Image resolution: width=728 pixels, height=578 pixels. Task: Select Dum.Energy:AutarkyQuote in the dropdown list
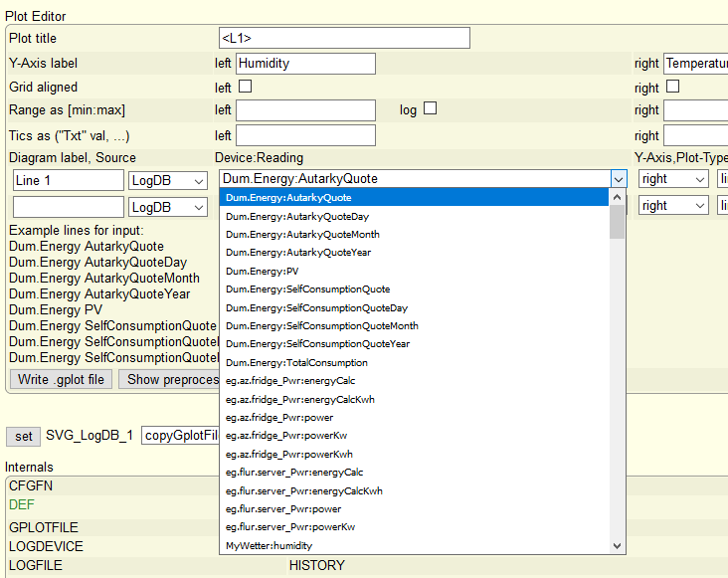tap(414, 198)
